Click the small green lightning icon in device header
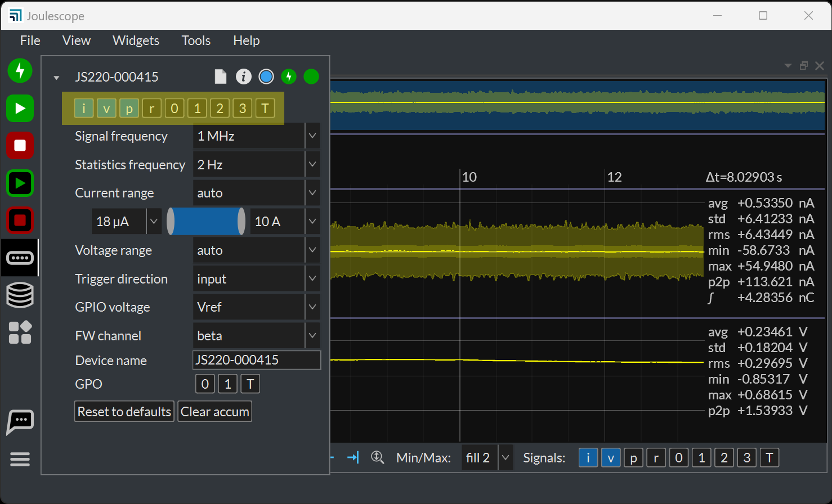 coord(289,76)
